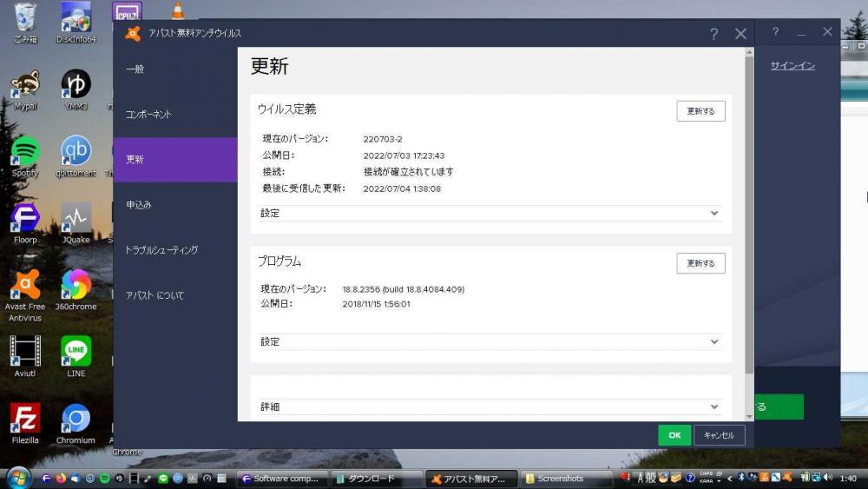The width and height of the screenshot is (868, 489).
Task: Open the qbittorrent desktop shortcut
Action: [x=76, y=157]
